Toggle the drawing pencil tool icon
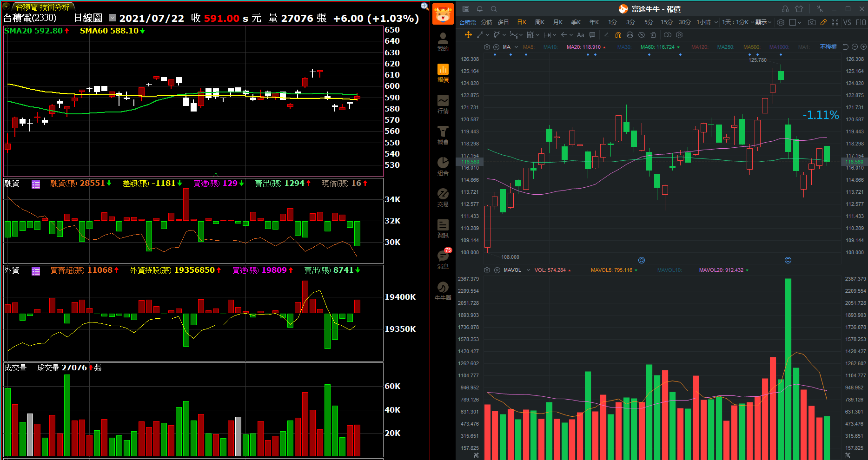This screenshot has height=460, width=868. tap(823, 22)
